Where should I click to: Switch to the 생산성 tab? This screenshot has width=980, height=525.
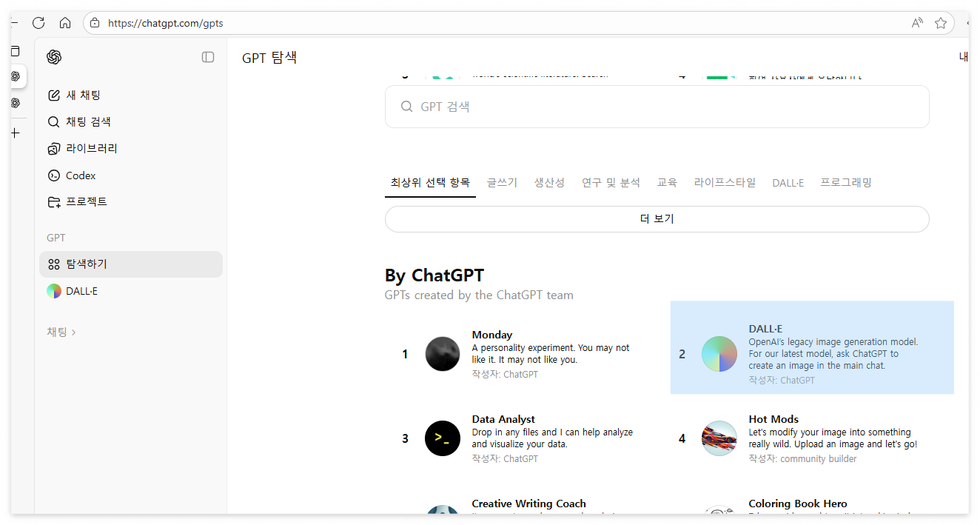point(549,182)
